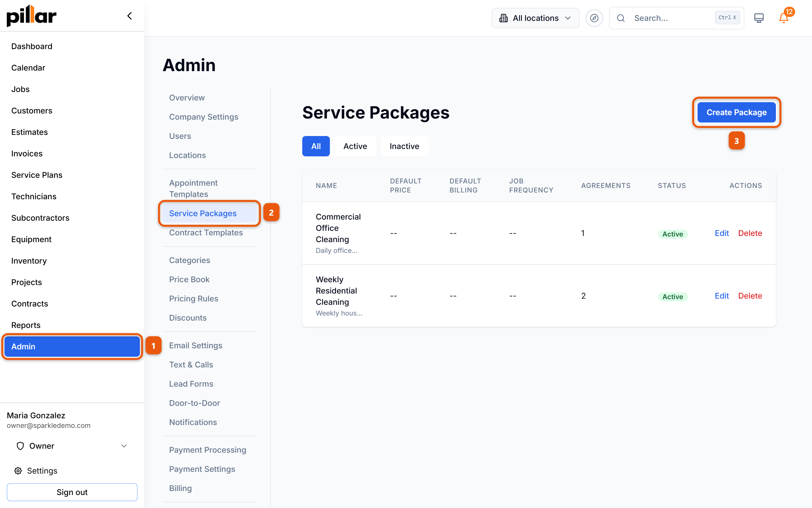Open Equipment page
Screen dimensions: 812x508
(72, 240)
